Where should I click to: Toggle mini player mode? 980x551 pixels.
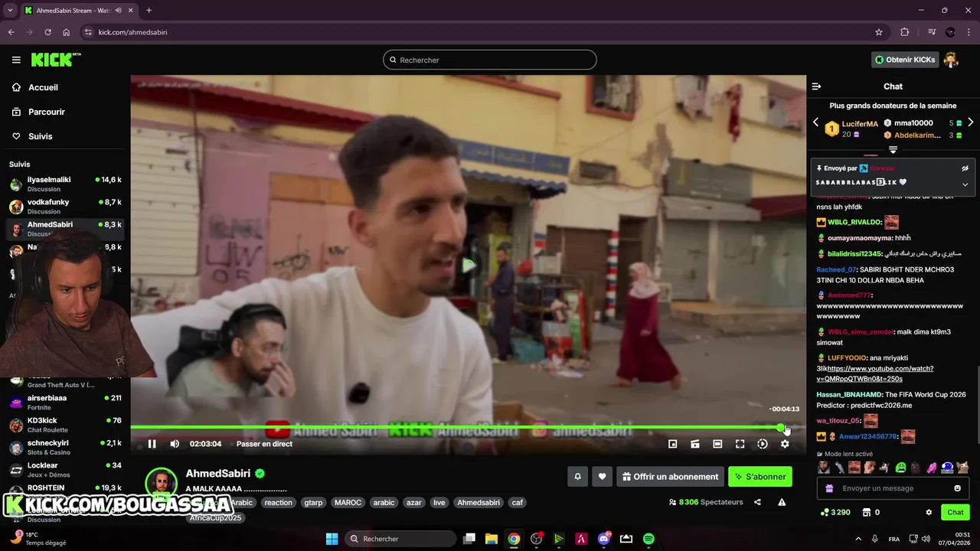click(672, 444)
